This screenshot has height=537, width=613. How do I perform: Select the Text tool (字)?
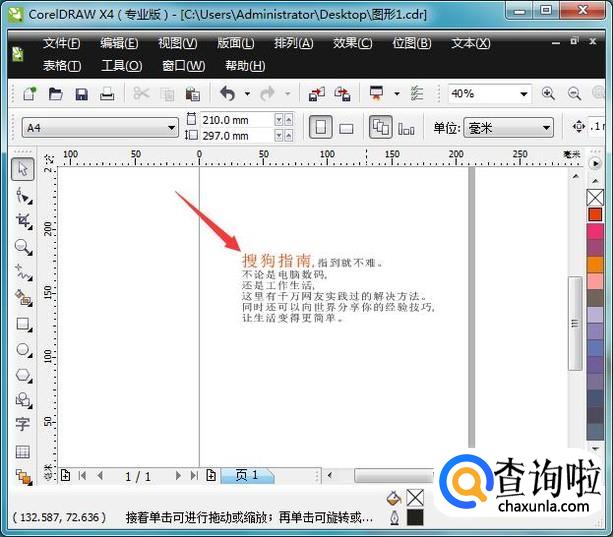(x=23, y=424)
